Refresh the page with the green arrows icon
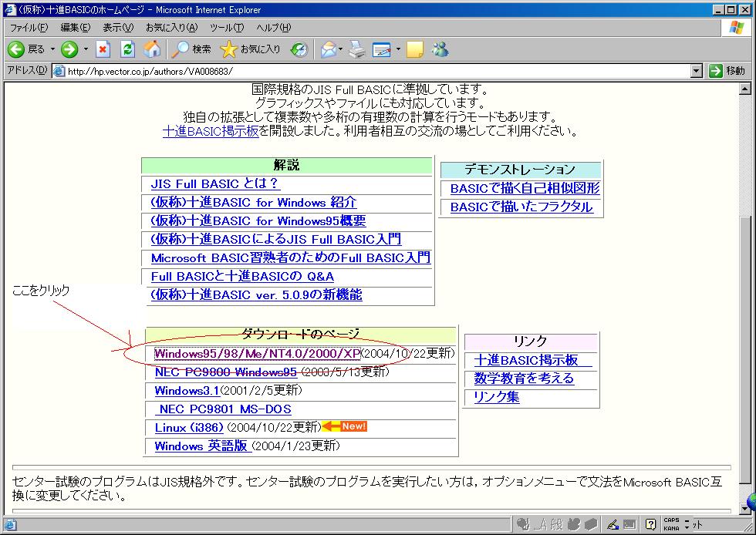 pyautogui.click(x=128, y=49)
